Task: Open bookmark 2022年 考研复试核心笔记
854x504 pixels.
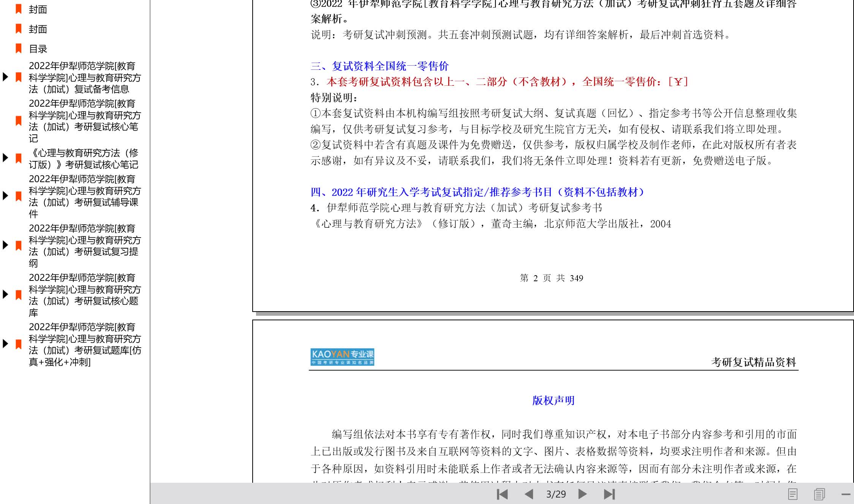Action: tap(85, 121)
